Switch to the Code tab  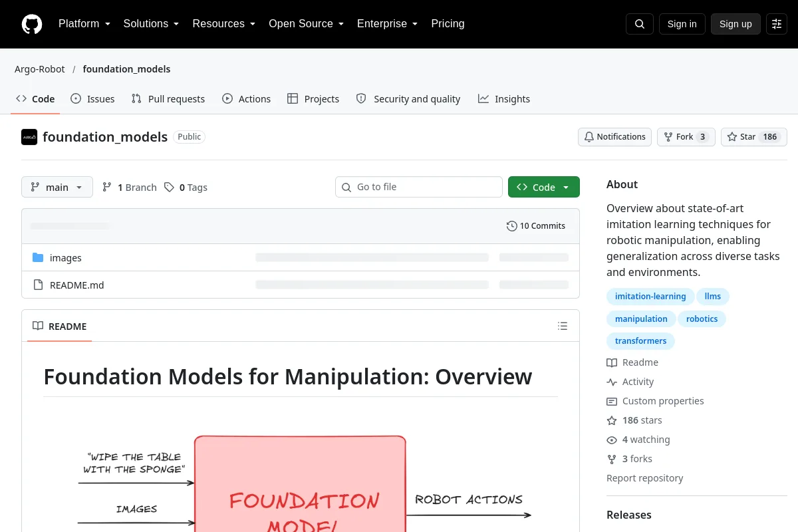35,99
